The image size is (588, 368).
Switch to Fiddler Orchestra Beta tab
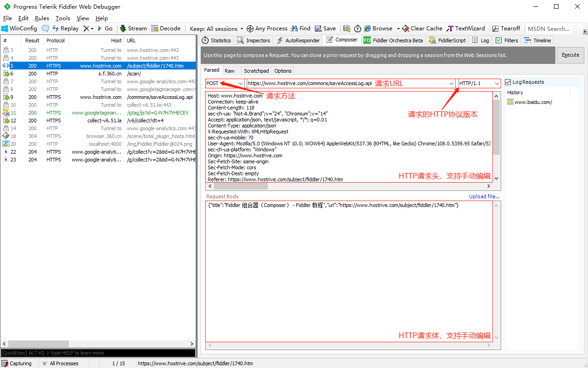393,40
